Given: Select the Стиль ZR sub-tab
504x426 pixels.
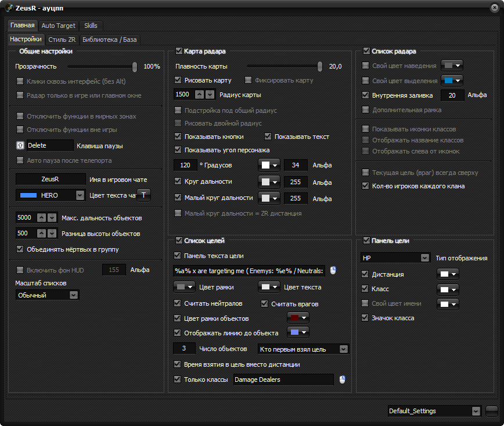Looking at the screenshot, I should 62,40.
